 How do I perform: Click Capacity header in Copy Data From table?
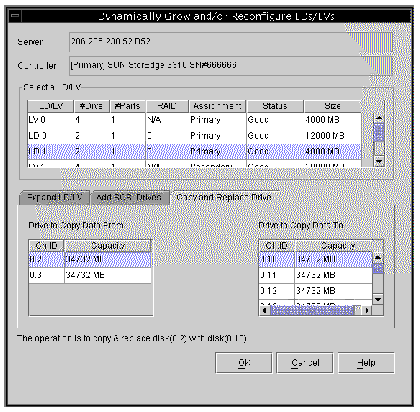pos(108,246)
